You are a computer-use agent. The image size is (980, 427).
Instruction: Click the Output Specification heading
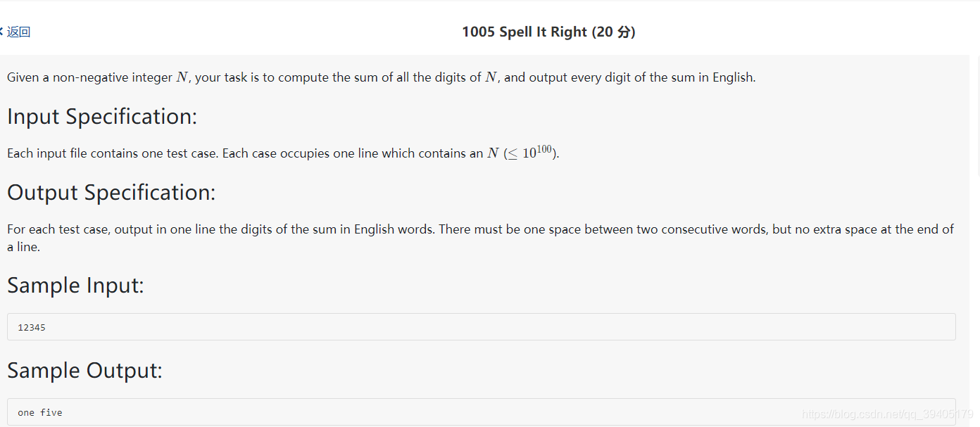[x=111, y=192]
